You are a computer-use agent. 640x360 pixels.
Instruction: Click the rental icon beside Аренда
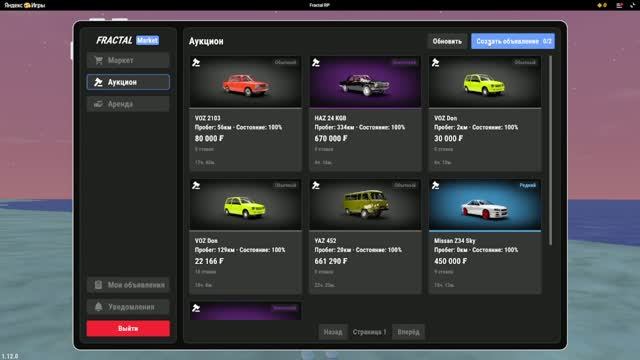[98, 104]
